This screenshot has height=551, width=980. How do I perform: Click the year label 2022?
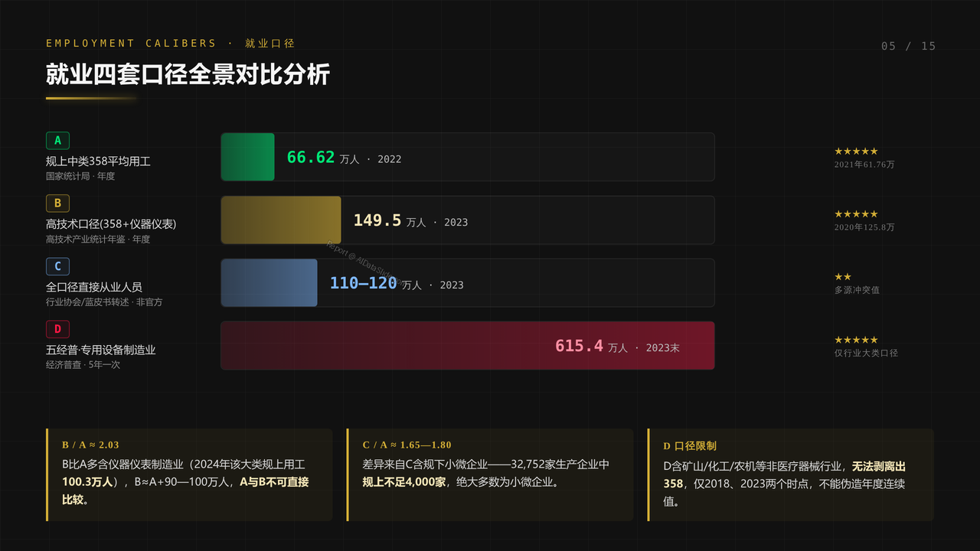click(389, 159)
